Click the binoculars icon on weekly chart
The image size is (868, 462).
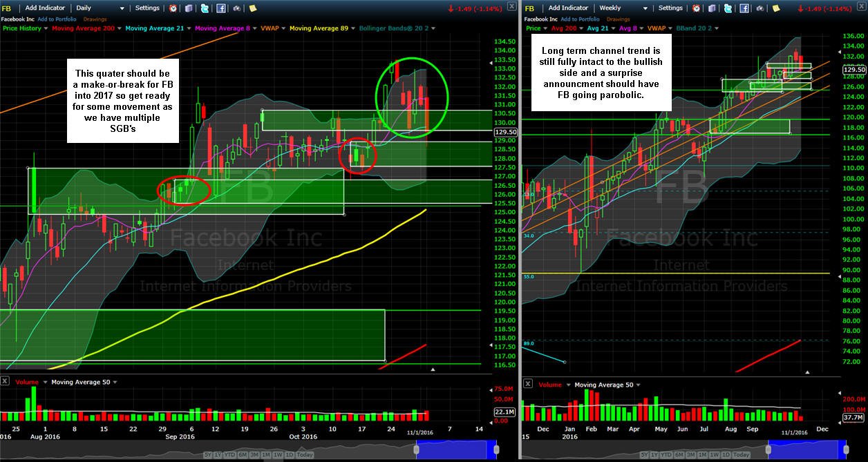point(760,8)
